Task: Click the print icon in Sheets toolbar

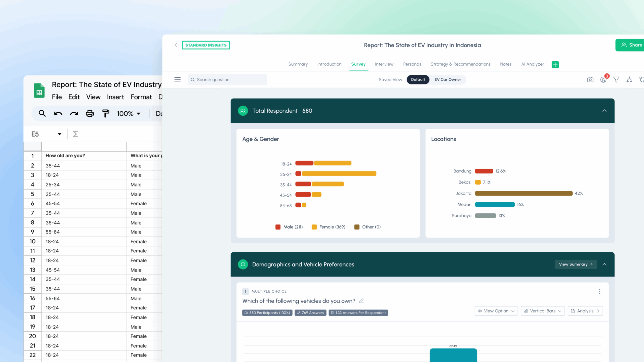Action: coord(90,114)
